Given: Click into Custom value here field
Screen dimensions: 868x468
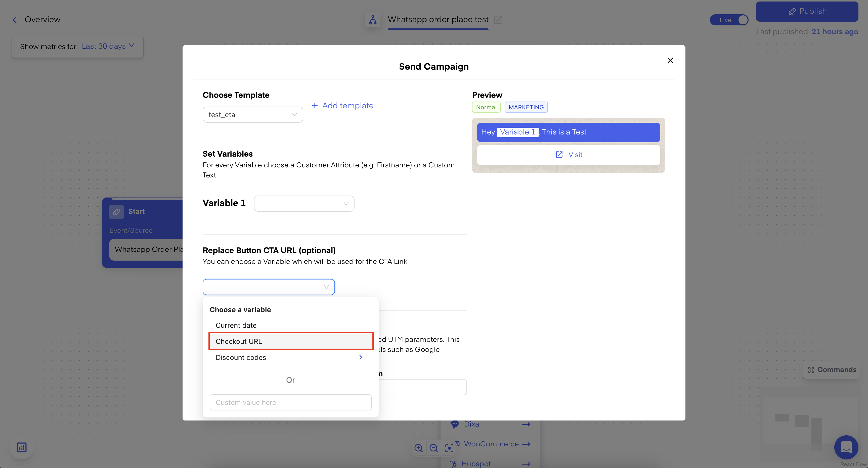Looking at the screenshot, I should click(x=290, y=402).
